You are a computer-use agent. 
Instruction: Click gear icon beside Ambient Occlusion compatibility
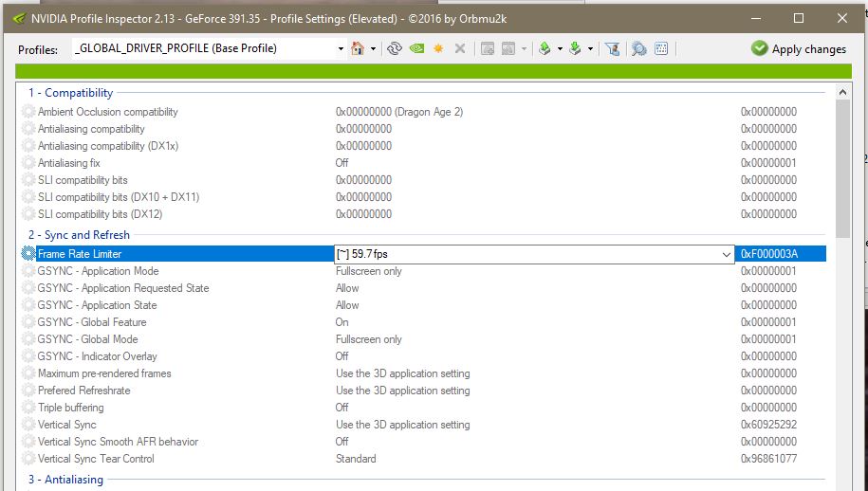pyautogui.click(x=28, y=112)
